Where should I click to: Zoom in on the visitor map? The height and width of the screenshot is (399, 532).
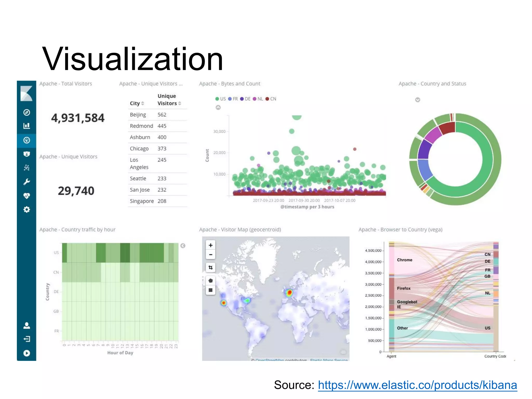click(210, 245)
